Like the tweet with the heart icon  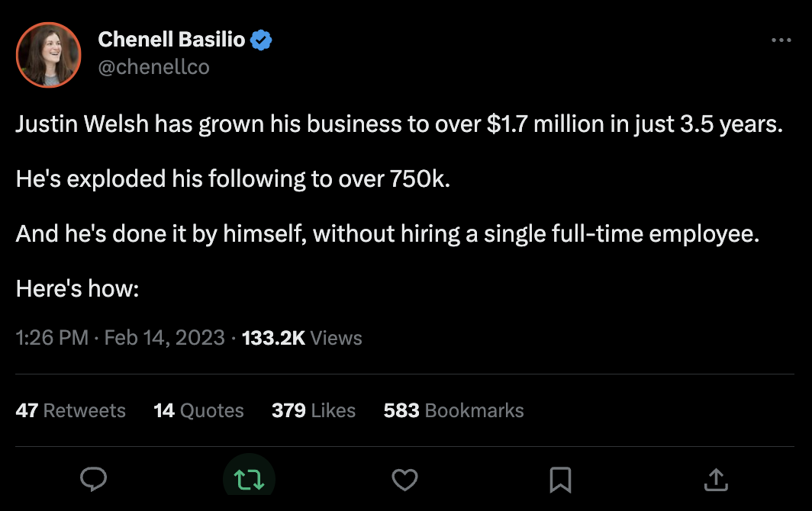(404, 479)
